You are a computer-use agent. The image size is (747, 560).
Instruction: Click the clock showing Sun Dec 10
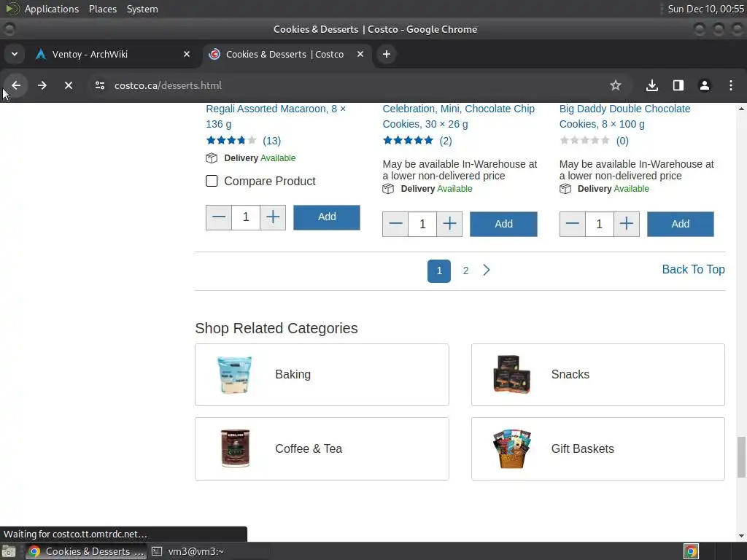point(705,9)
